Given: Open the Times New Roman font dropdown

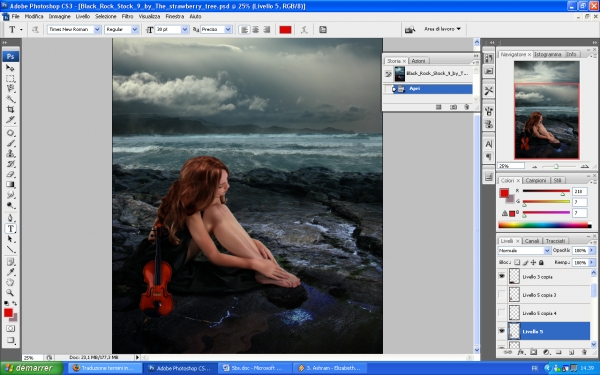Looking at the screenshot, I should pyautogui.click(x=97, y=29).
